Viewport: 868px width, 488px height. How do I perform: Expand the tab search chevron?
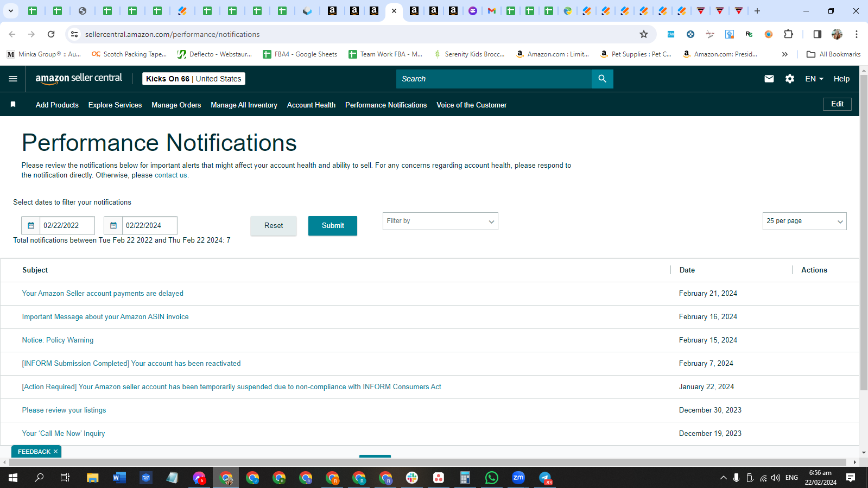point(10,11)
